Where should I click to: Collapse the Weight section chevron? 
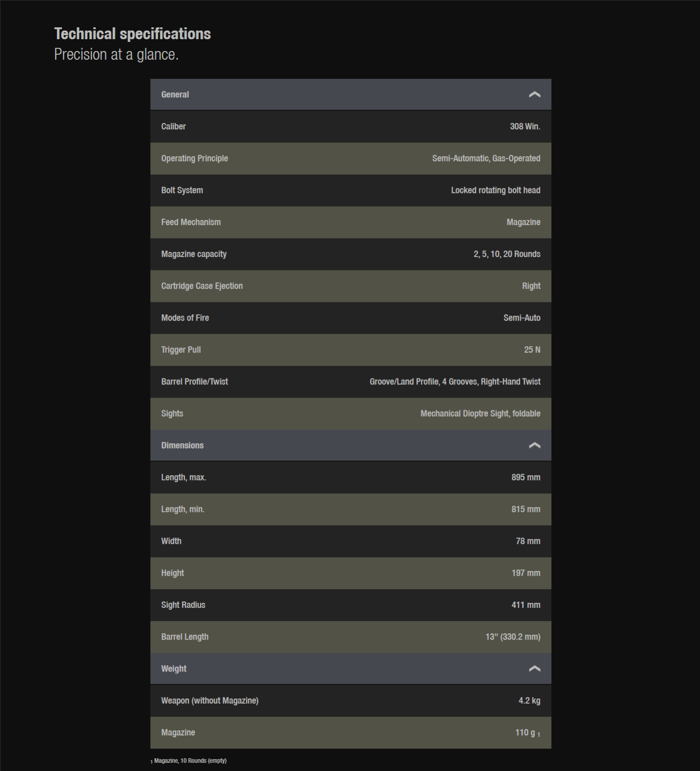point(534,669)
